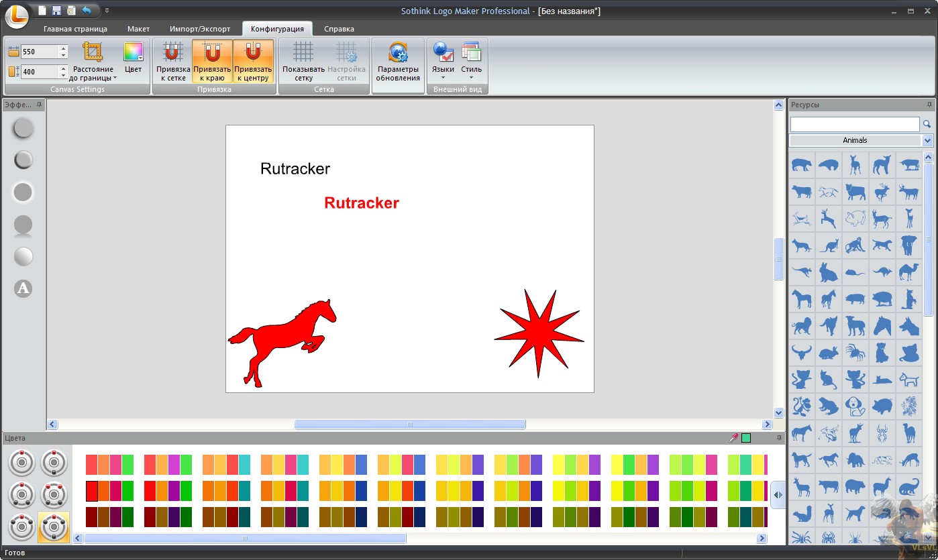Click the canvas height field showing 400
This screenshot has height=560, width=938.
click(x=40, y=72)
